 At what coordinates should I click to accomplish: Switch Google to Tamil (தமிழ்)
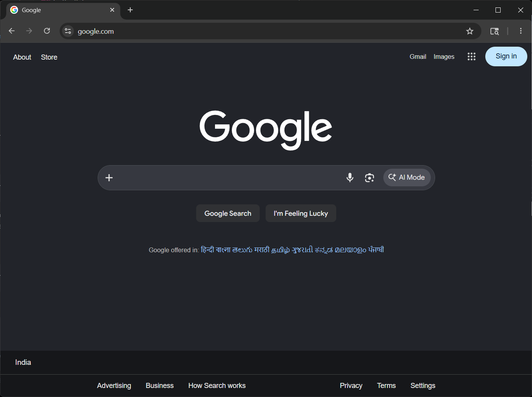coord(281,250)
